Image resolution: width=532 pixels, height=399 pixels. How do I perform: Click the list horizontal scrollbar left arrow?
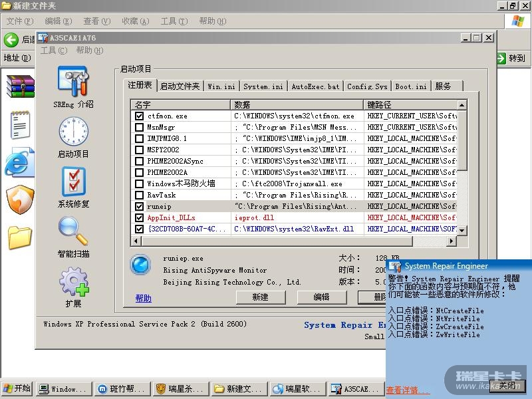point(136,241)
